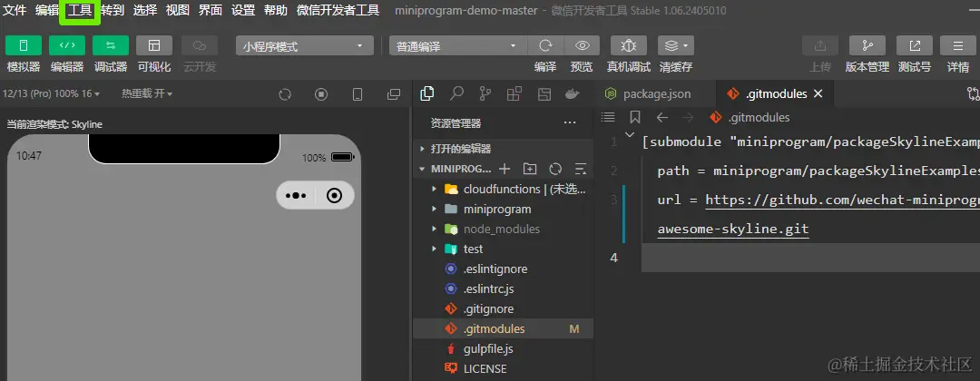Toggle the Debugger panel button

pyautogui.click(x=111, y=45)
